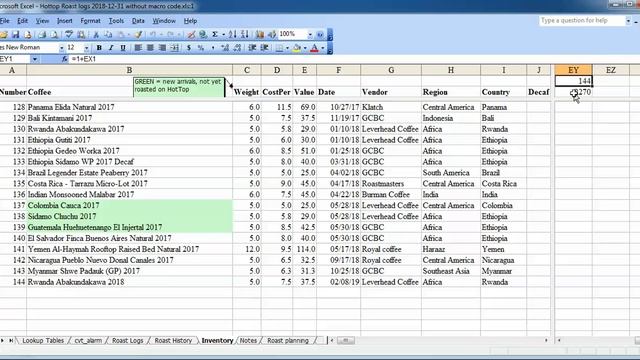This screenshot has width=640, height=360.
Task: Open the Insert menu
Action: click(x=64, y=21)
